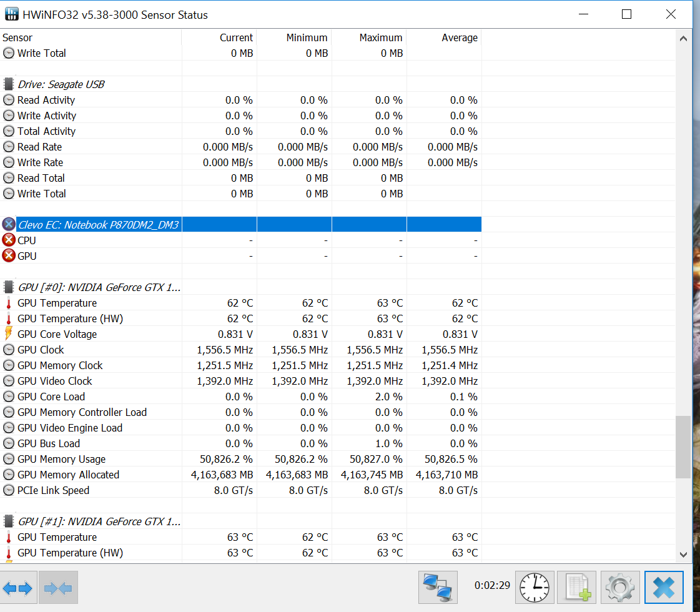The width and height of the screenshot is (700, 612).
Task: Click the expand columns arrows button
Action: click(18, 588)
